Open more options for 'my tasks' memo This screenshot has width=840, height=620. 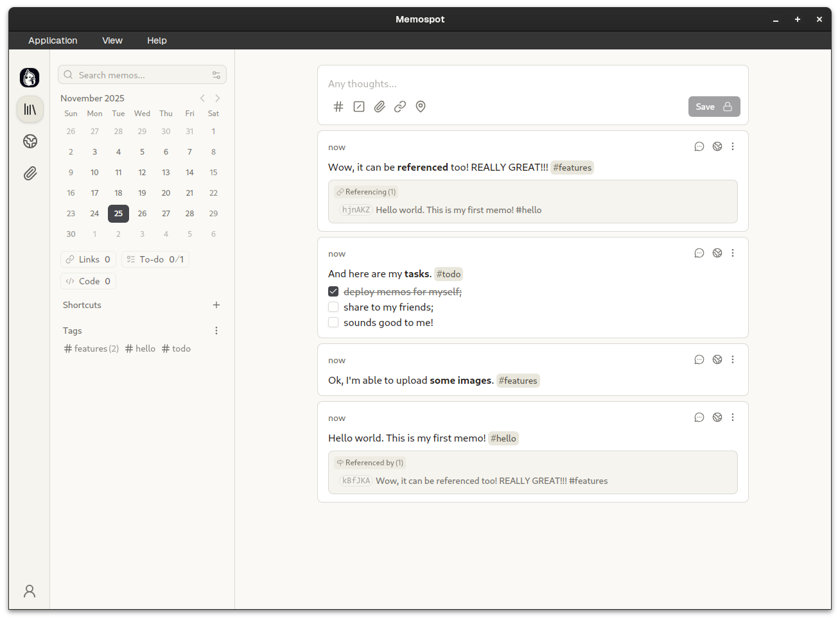tap(733, 254)
